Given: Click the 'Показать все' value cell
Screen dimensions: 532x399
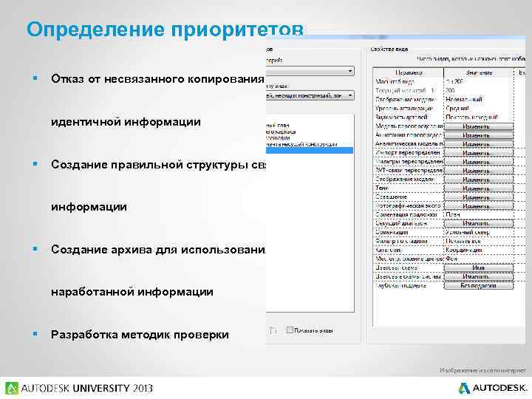Looking at the screenshot, I should pos(479,241).
